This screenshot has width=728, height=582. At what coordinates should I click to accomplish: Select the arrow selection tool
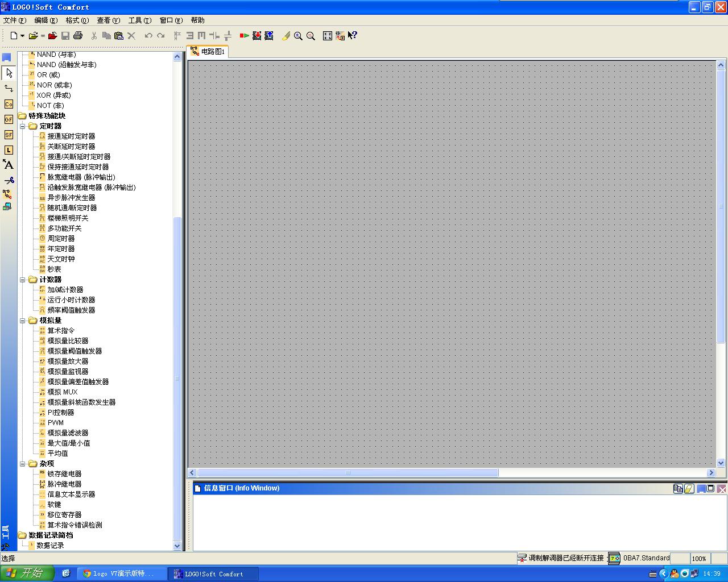tap(9, 73)
